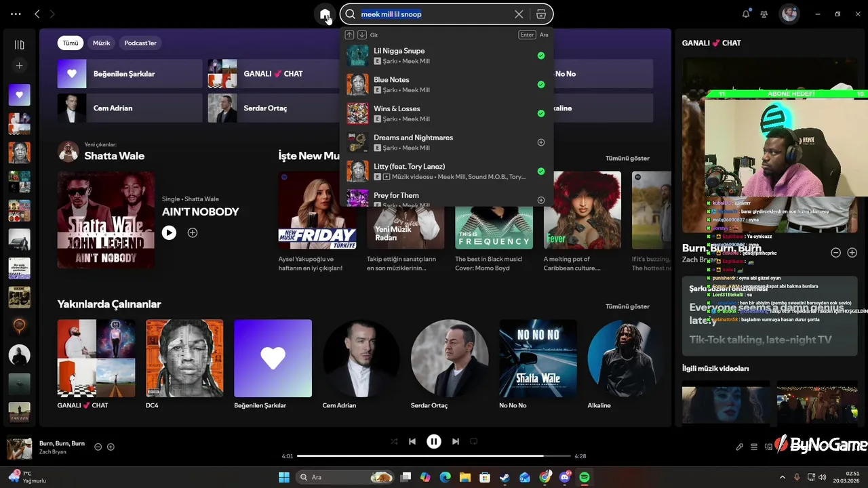Go to Spotify Home via house icon
The width and height of the screenshot is (868, 488).
(325, 14)
